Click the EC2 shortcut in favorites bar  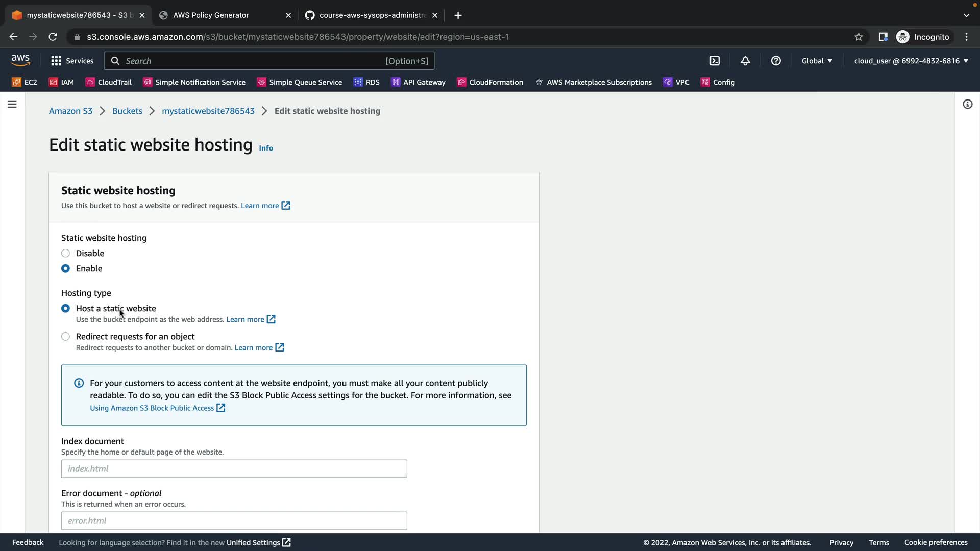24,82
